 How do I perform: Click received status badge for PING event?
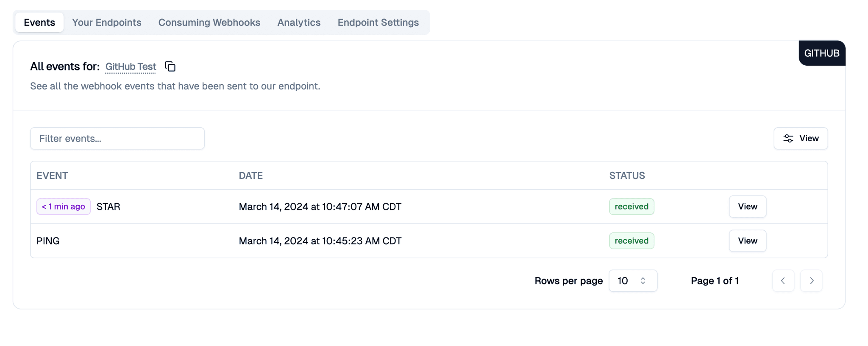[631, 241]
